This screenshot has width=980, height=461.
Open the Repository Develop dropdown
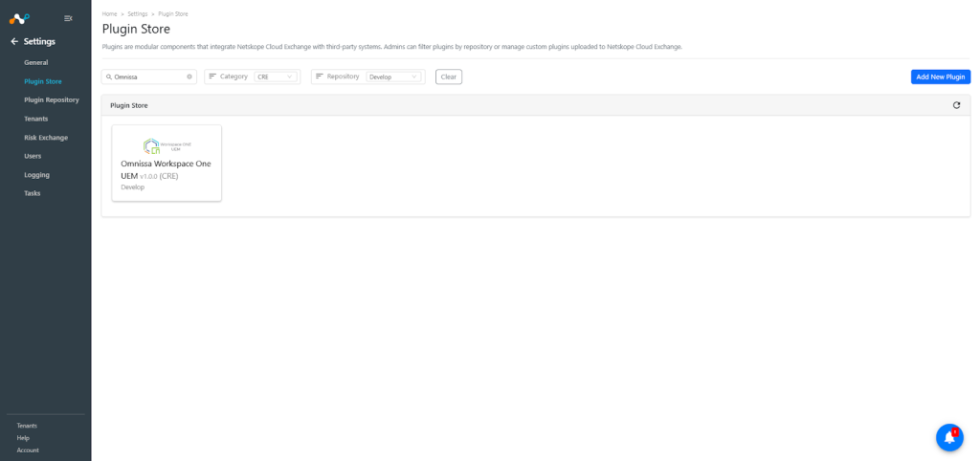[x=393, y=77]
